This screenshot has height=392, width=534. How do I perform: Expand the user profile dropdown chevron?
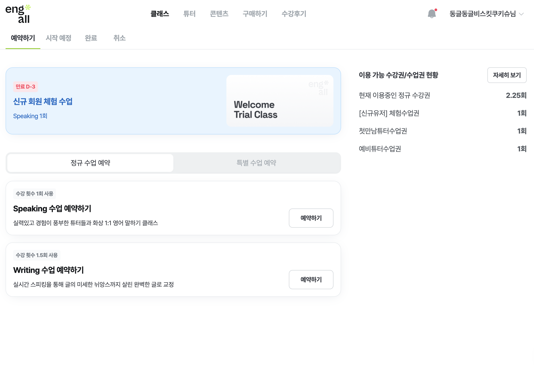(x=521, y=14)
